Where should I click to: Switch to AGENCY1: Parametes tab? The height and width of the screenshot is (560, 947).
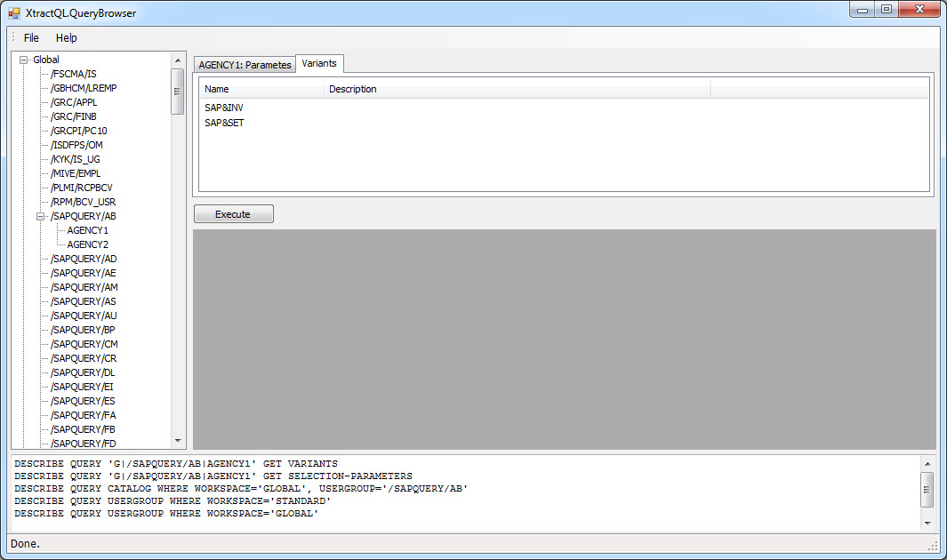point(245,65)
